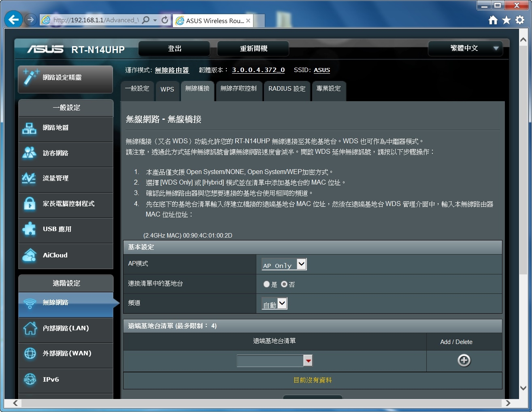Select 否 for connecting listed APs
The width and height of the screenshot is (532, 412).
(x=284, y=284)
